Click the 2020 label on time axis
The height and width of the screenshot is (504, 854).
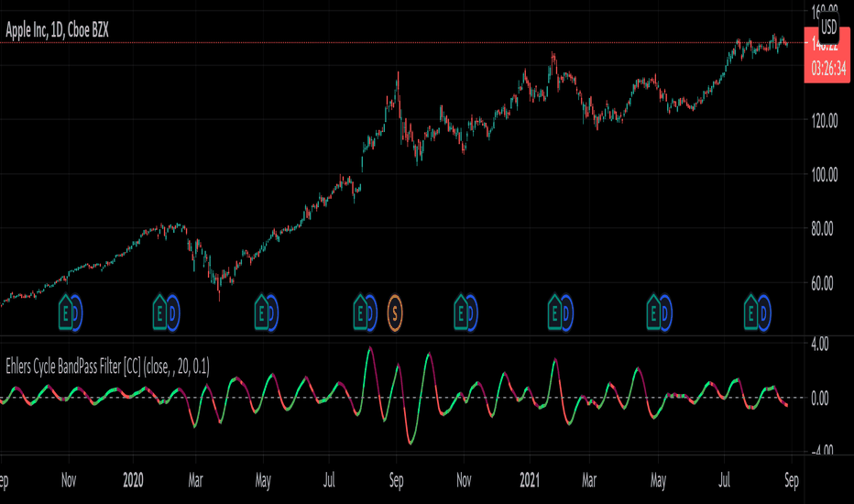[133, 480]
